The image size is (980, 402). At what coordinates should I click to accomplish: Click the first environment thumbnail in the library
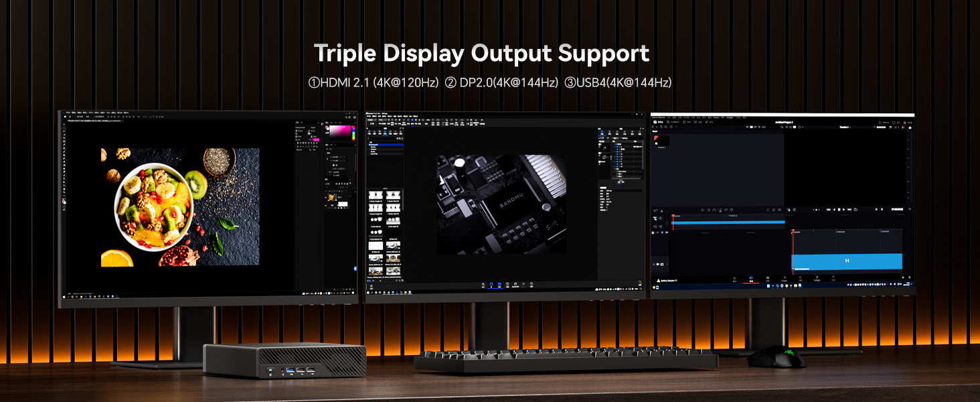click(x=376, y=196)
